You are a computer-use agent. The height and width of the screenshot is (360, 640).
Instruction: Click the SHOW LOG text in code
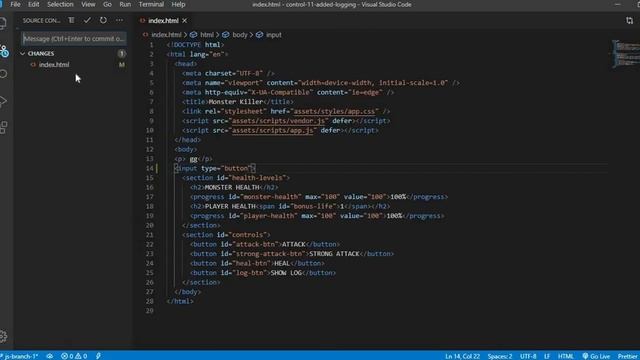[286, 273]
